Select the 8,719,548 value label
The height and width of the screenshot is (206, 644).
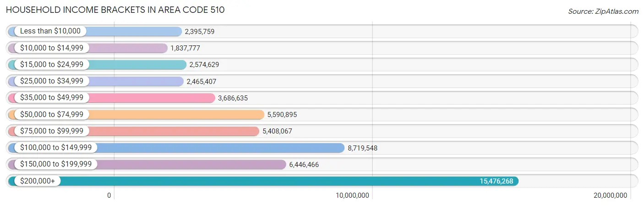362,148
